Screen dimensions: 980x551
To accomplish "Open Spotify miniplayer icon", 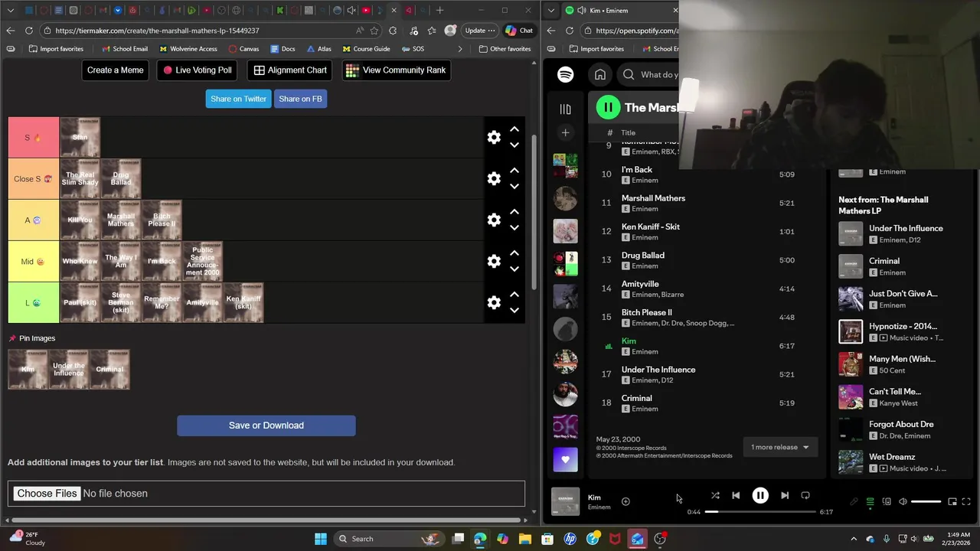I will 952,502.
